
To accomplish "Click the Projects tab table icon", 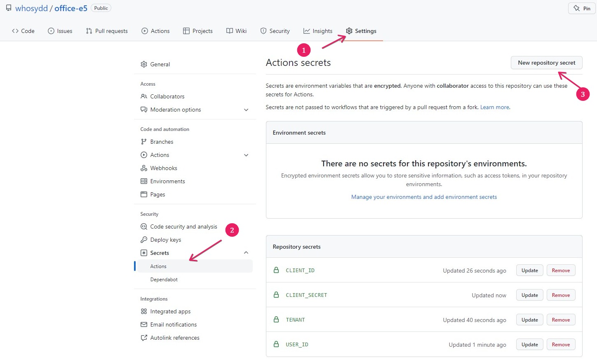I will [186, 31].
